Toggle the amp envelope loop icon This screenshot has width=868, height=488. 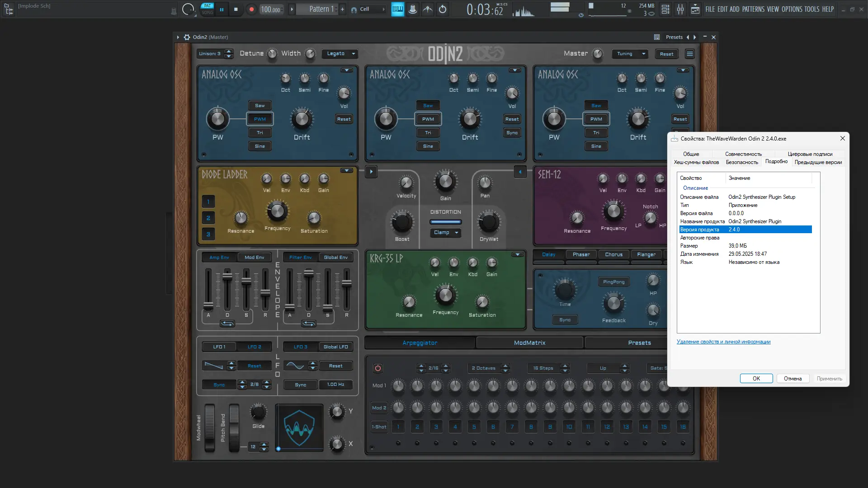click(x=227, y=324)
